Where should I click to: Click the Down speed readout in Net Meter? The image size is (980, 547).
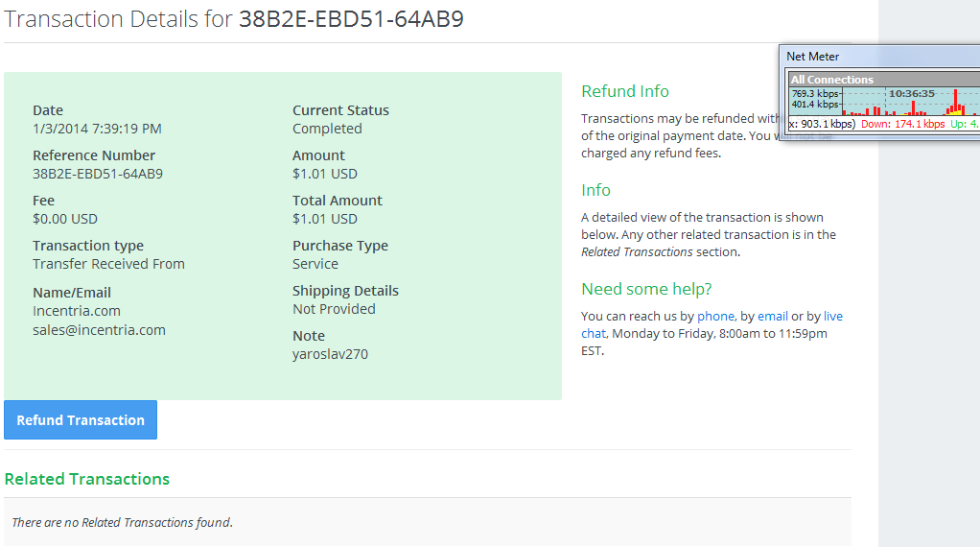(x=902, y=124)
